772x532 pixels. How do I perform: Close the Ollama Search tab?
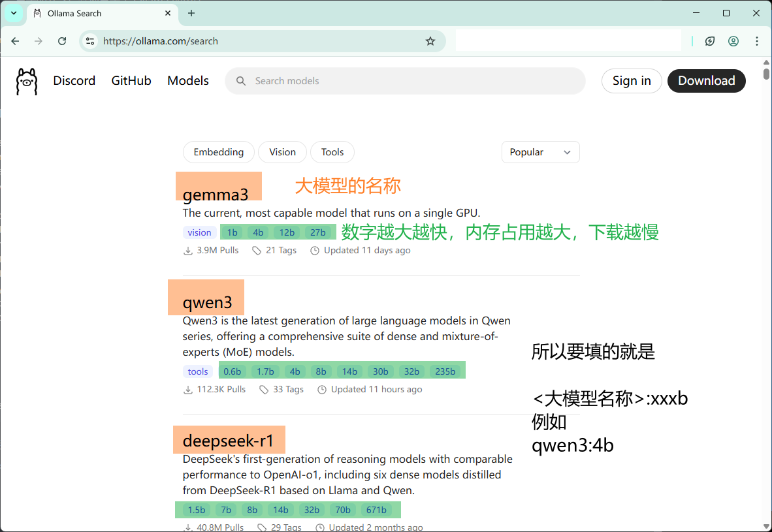168,13
